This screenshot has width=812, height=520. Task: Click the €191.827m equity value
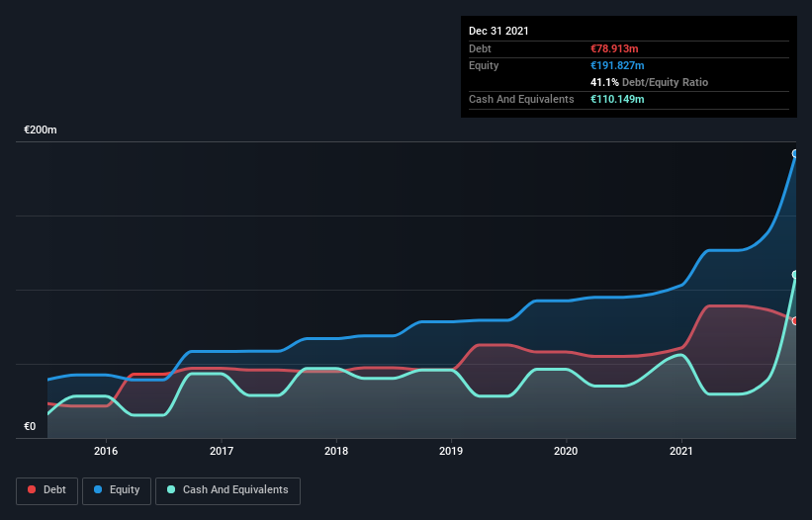point(617,65)
